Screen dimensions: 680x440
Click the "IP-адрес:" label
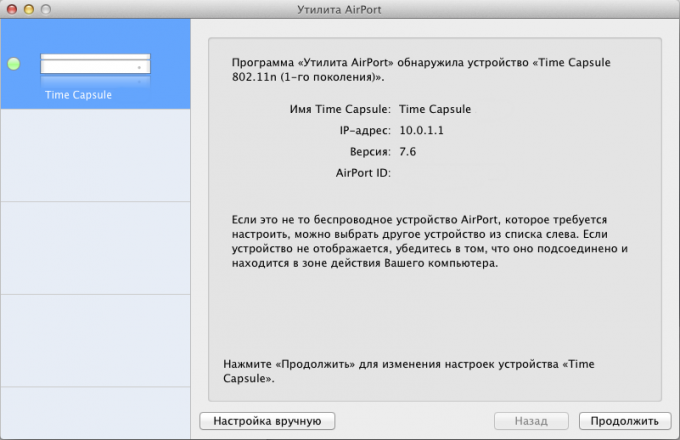(x=365, y=130)
